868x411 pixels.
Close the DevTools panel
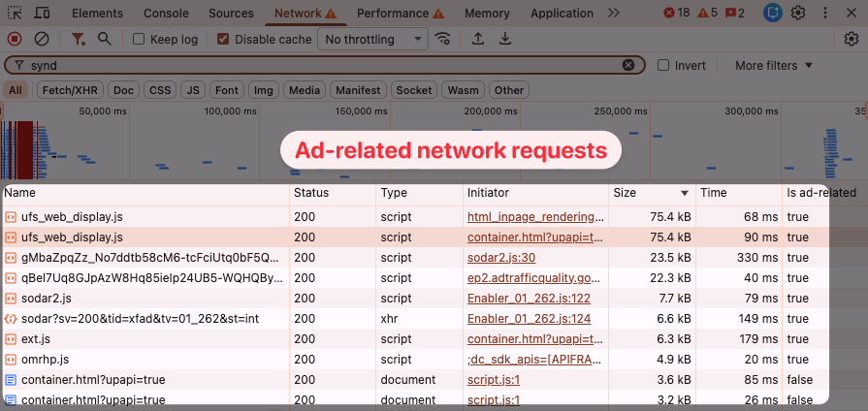(852, 13)
